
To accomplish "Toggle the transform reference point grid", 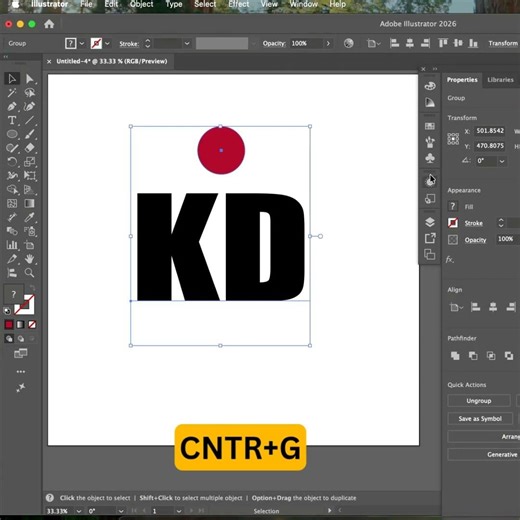I will click(x=453, y=139).
